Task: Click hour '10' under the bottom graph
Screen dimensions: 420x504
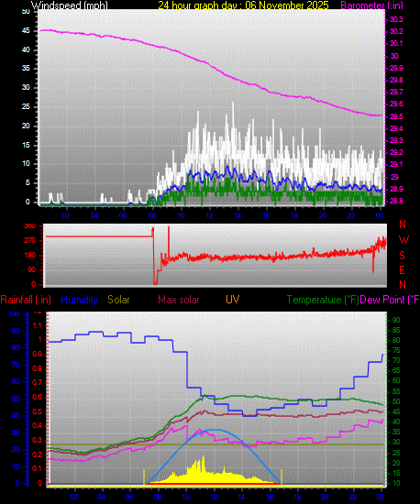Action: [185, 497]
